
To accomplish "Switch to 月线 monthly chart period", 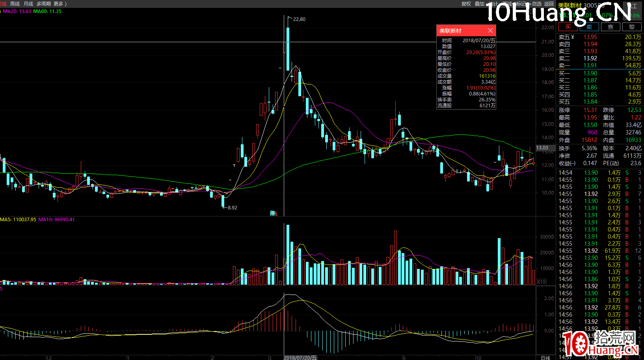I will (x=28, y=4).
